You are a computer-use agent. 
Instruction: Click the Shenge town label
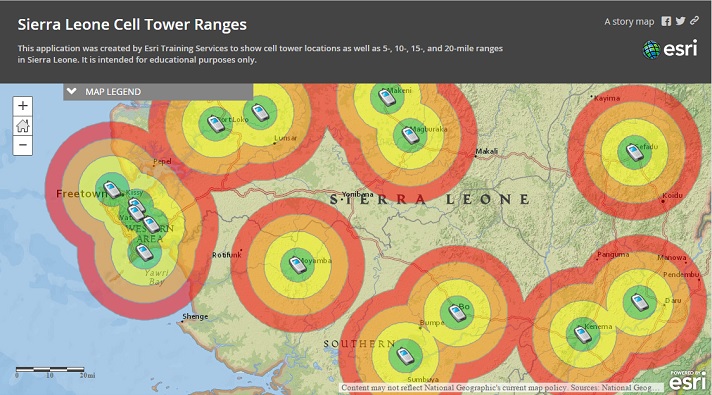point(195,316)
